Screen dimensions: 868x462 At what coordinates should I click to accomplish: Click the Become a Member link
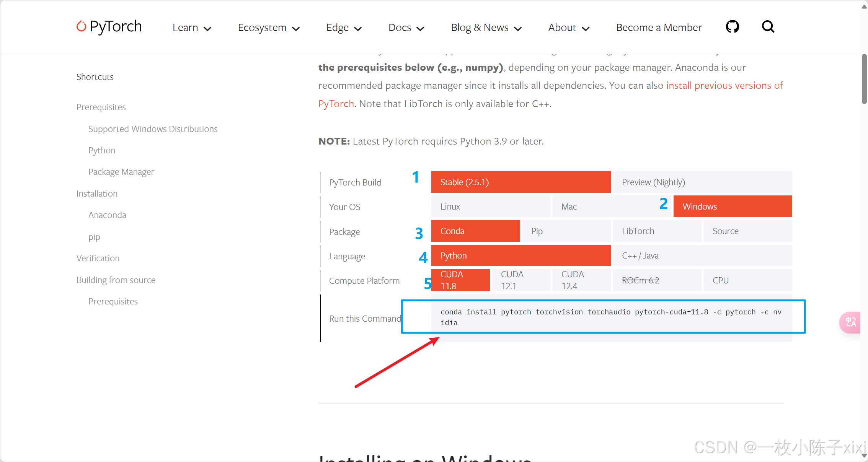pyautogui.click(x=659, y=28)
